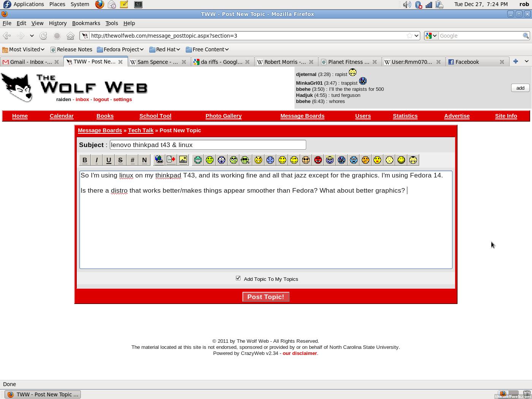Image resolution: width=532 pixels, height=399 pixels.
Task: Click the Bluetooth tray icon
Action: (418, 5)
